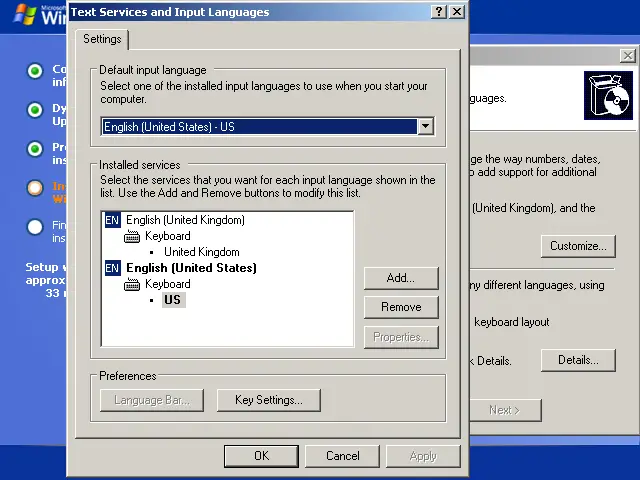Select the last white setup step indicator
The image size is (640, 480).
[x=35, y=227]
